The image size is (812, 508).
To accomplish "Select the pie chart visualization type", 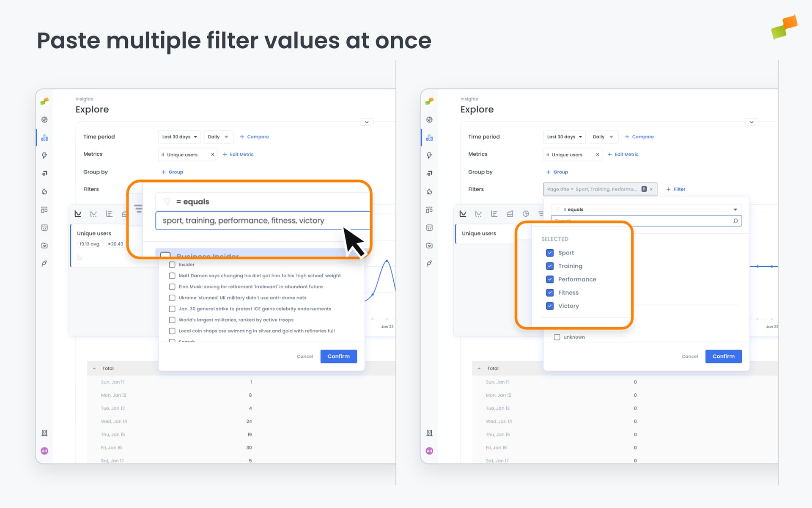I will point(526,213).
